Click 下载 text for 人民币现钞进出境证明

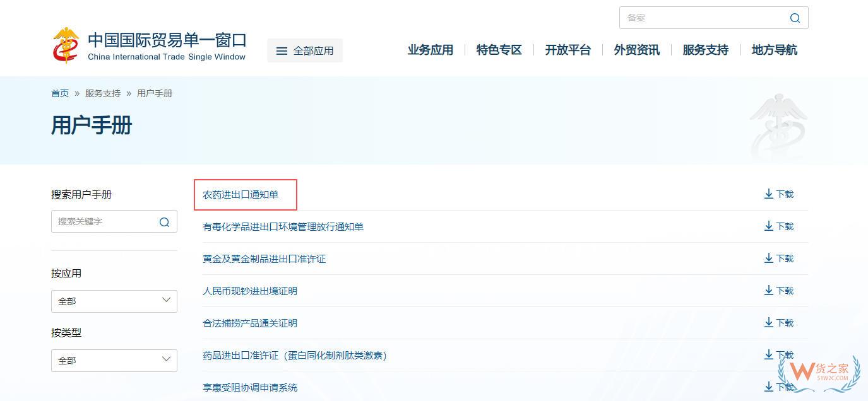point(785,291)
